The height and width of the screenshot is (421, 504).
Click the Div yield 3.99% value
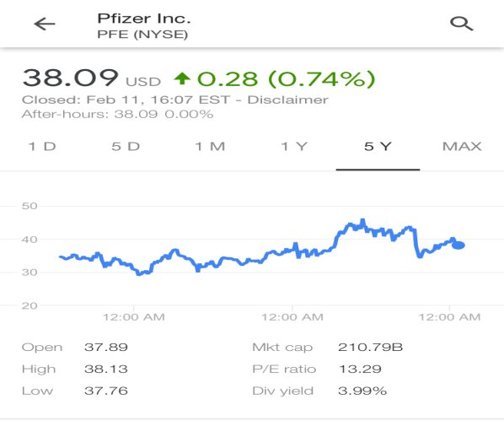362,391
